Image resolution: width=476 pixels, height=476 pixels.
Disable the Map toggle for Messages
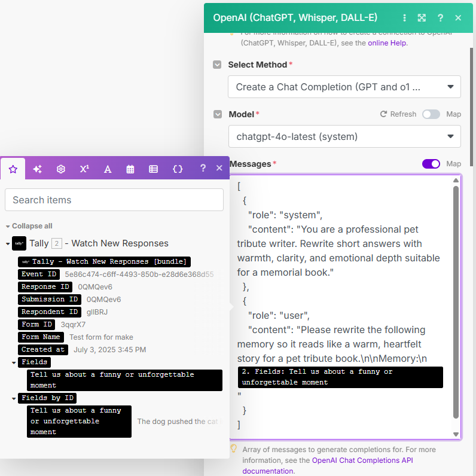(431, 164)
